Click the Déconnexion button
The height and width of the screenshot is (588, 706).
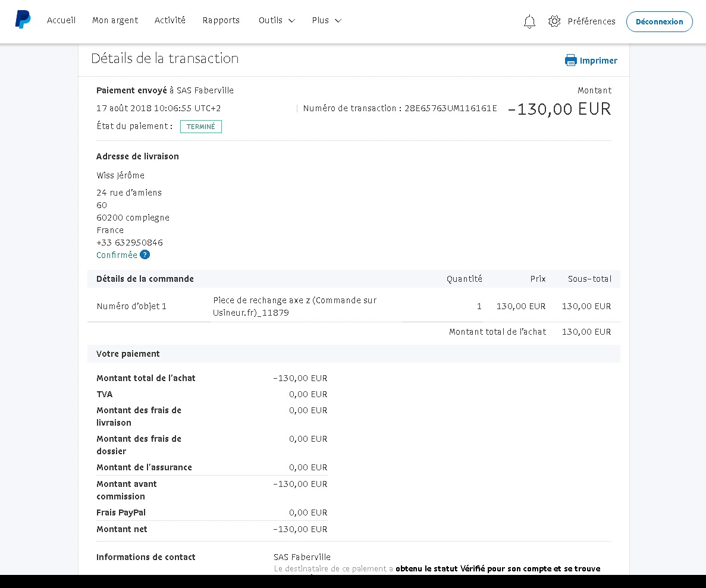659,21
